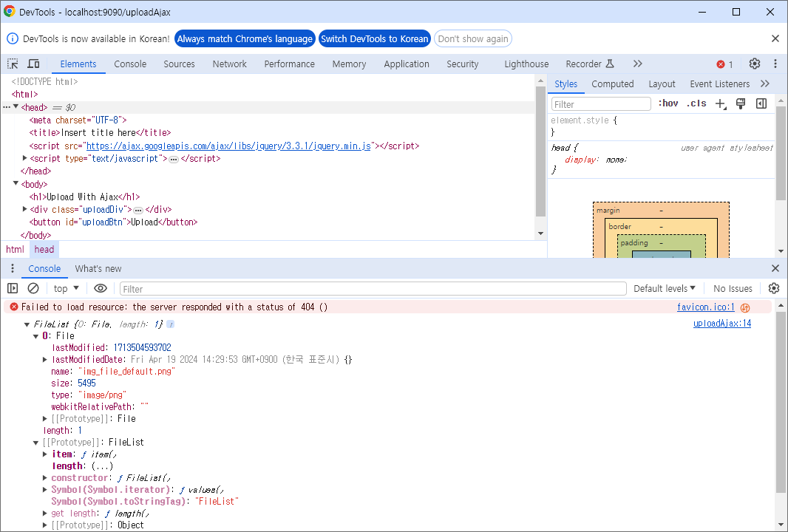Collapse the 0: File entry
Image resolution: width=788 pixels, height=532 pixels.
pyautogui.click(x=36, y=336)
